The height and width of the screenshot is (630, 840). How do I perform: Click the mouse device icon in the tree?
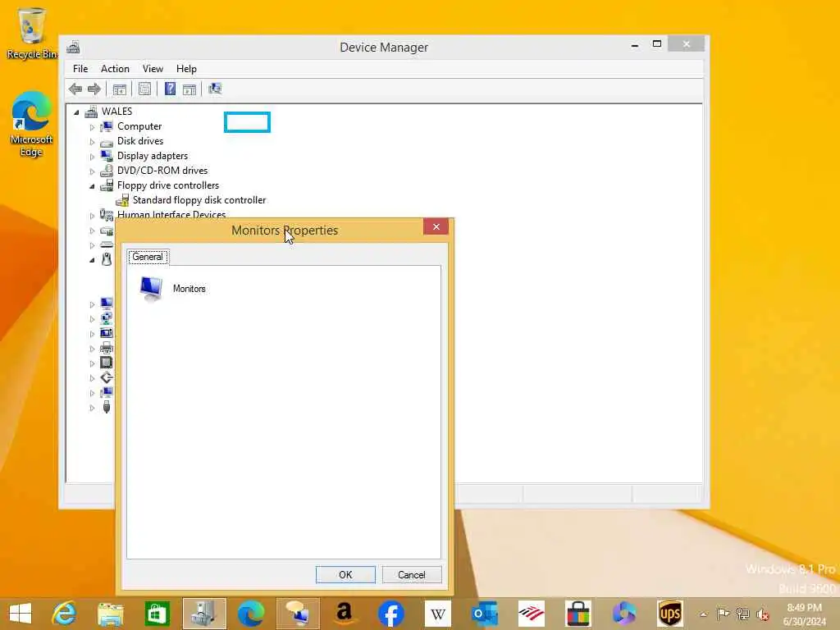[107, 259]
